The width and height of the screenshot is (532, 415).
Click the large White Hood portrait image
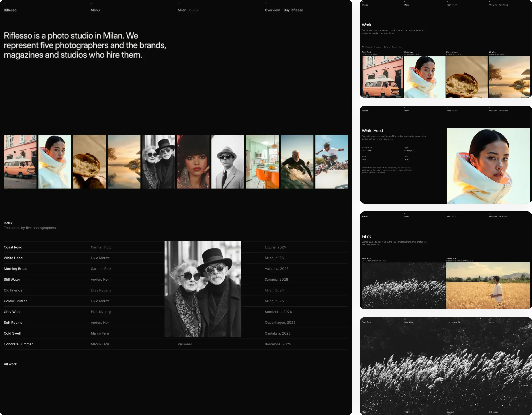488,166
